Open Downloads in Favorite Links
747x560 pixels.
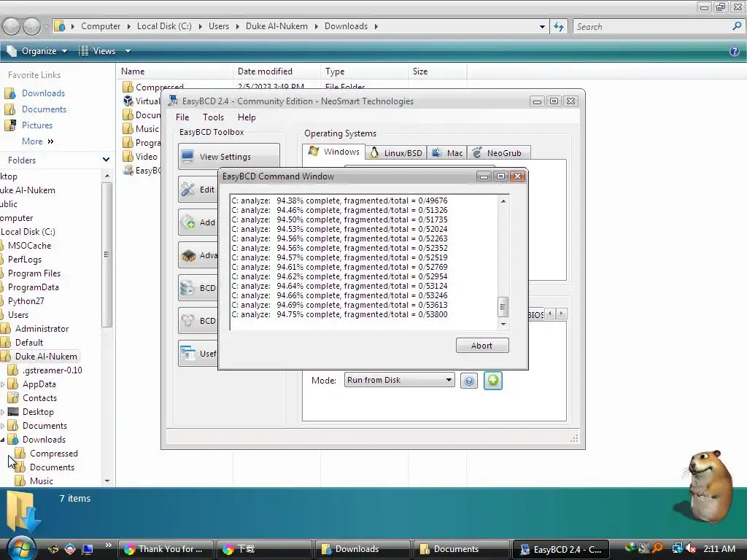pos(43,93)
